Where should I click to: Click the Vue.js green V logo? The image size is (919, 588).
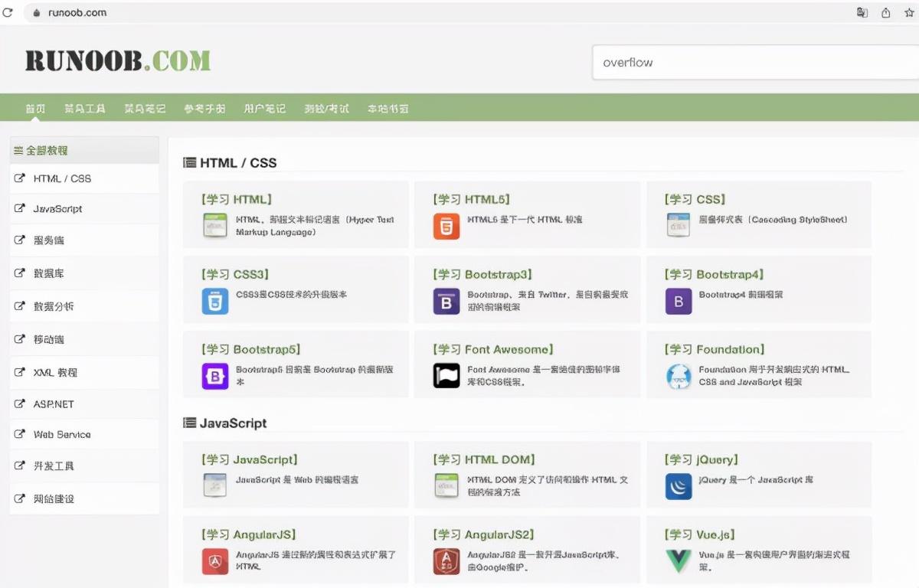click(679, 561)
